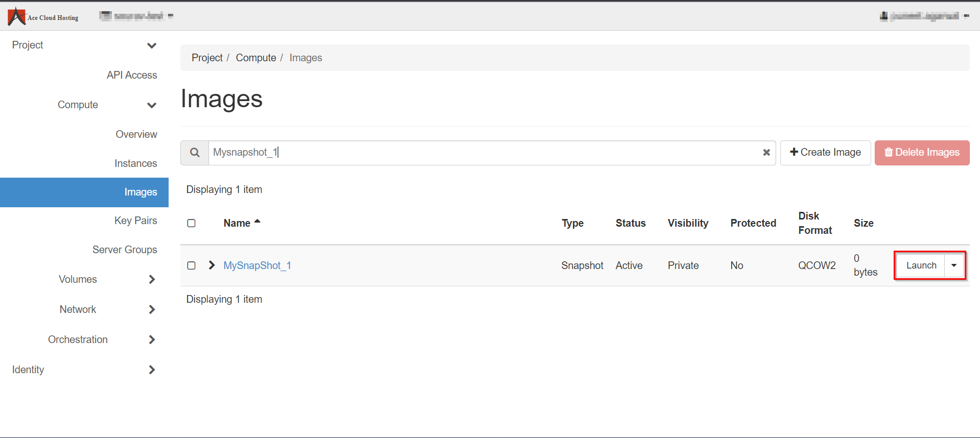
Task: Open the project selector dropdown in header
Action: (136, 16)
